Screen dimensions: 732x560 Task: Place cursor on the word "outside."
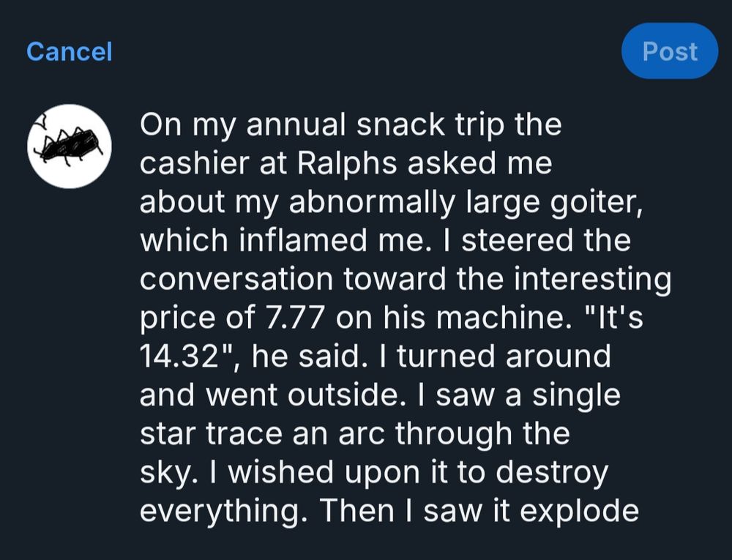[x=358, y=396]
